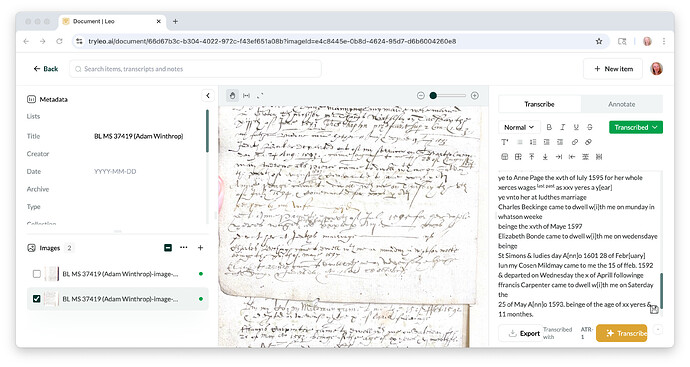690x367 pixels.
Task: Click the New item button
Action: 613,69
